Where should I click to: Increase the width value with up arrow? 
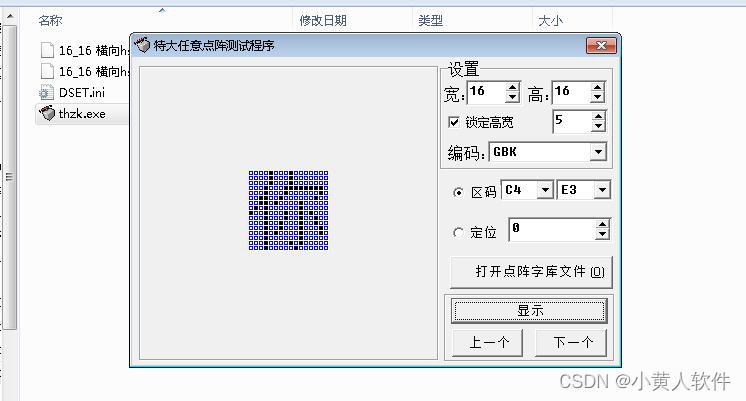512,88
